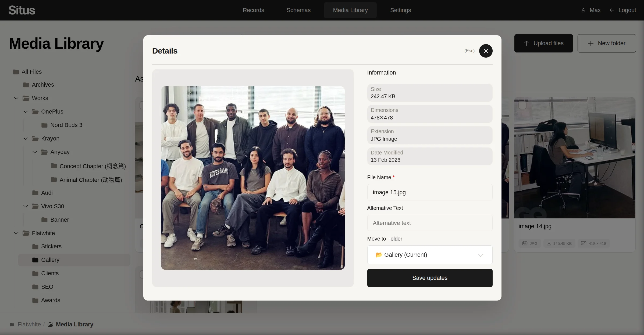This screenshot has width=644, height=335.
Task: Collapse the Works folder in the sidebar
Action: click(16, 98)
